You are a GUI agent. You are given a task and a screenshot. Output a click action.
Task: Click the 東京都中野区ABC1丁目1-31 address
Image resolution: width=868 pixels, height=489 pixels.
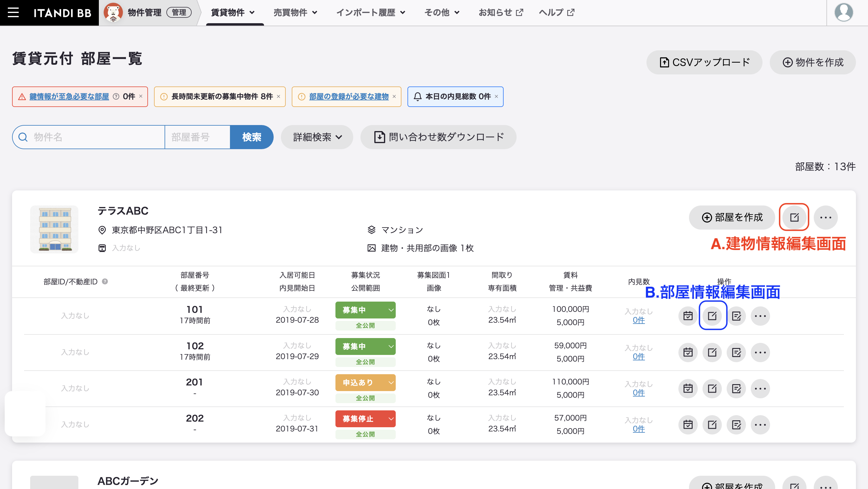[167, 230]
